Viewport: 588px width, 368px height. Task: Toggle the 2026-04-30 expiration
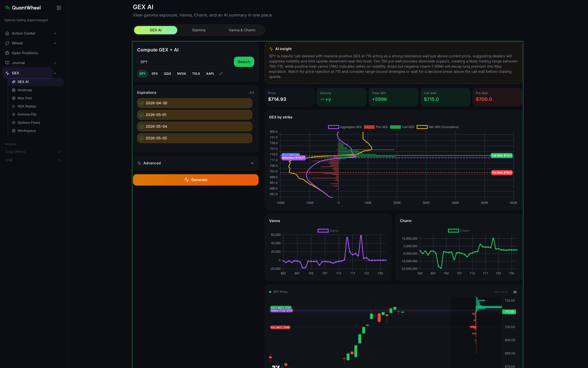194,103
